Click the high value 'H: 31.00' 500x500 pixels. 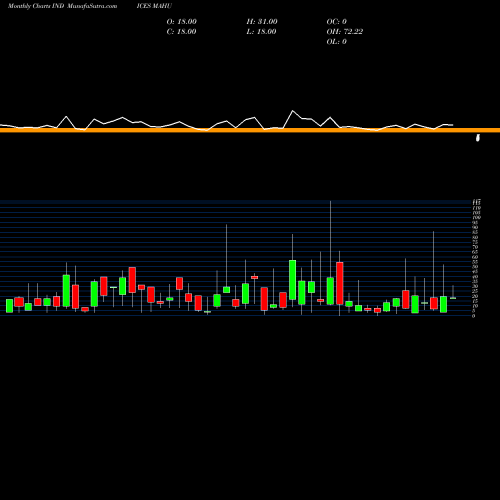tap(262, 22)
